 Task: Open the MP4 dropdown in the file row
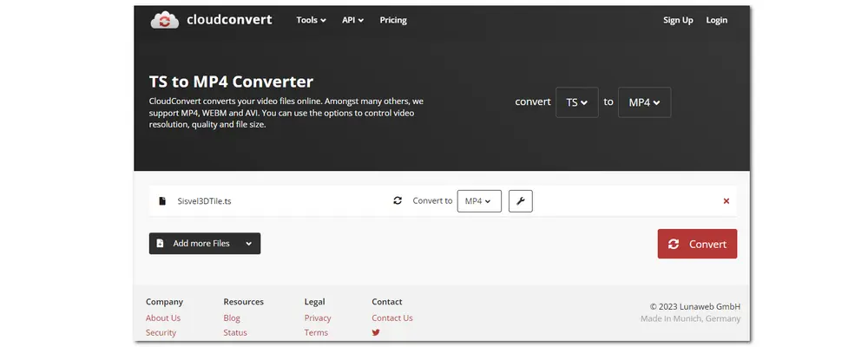click(x=479, y=201)
